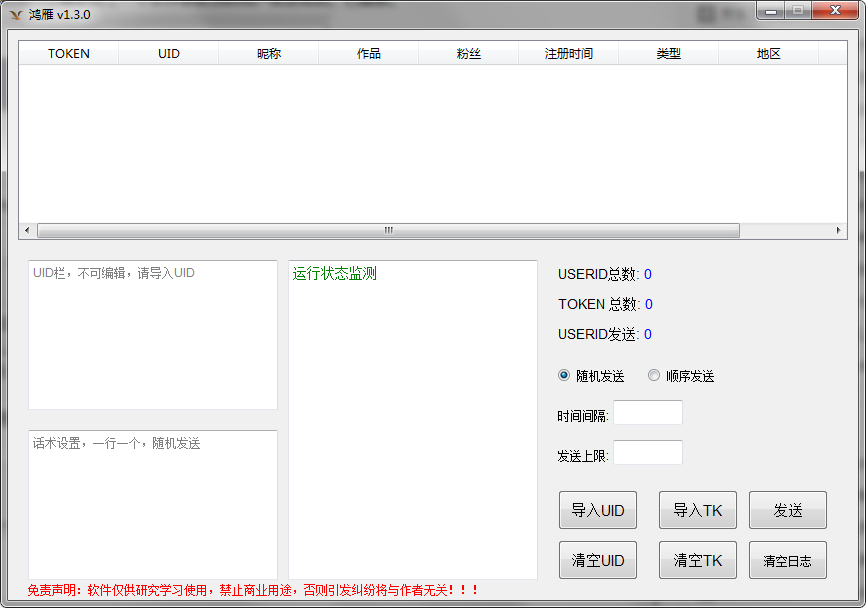Clear UIDs with the 清空UID button
866x608 pixels.
coord(597,560)
